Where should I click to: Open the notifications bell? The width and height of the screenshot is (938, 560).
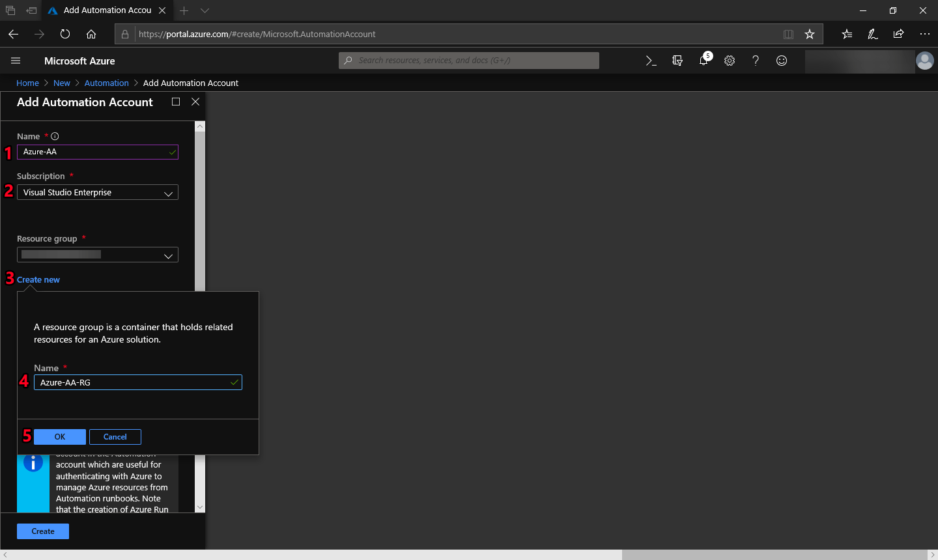(703, 61)
